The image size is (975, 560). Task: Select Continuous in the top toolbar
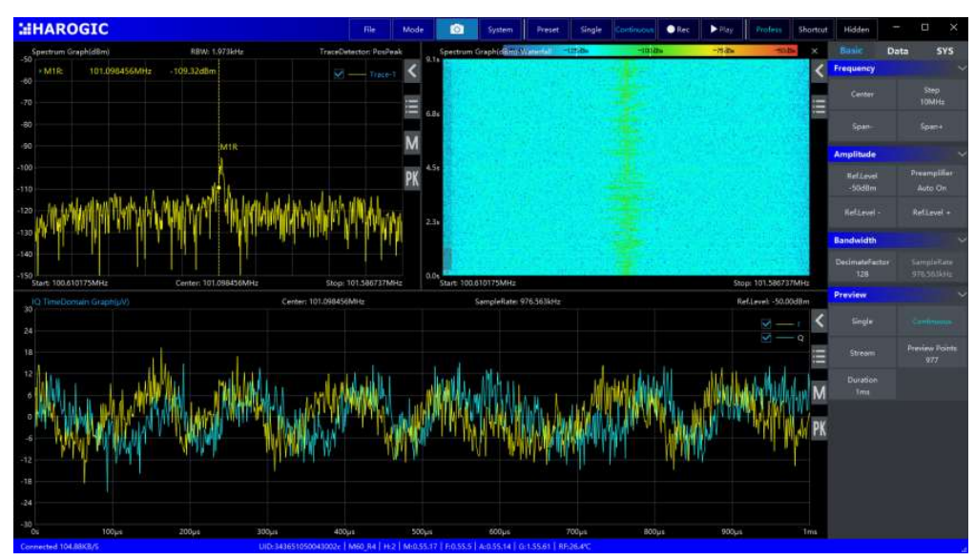click(634, 30)
